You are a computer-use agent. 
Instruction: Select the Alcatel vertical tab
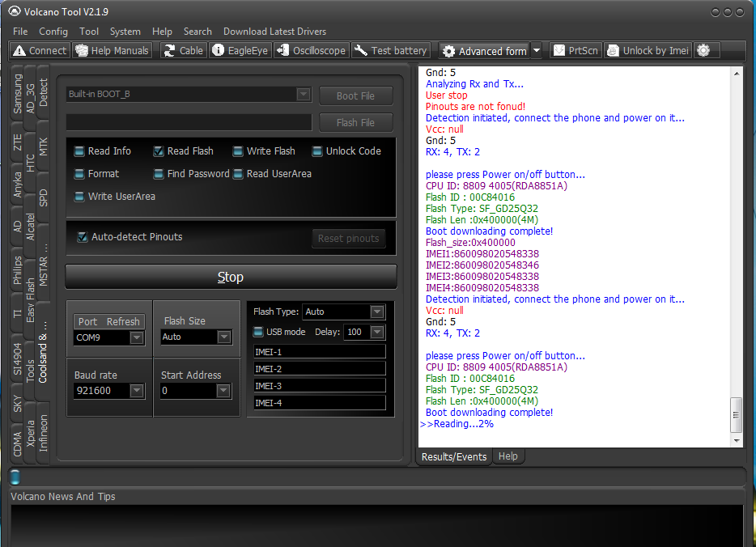30,227
